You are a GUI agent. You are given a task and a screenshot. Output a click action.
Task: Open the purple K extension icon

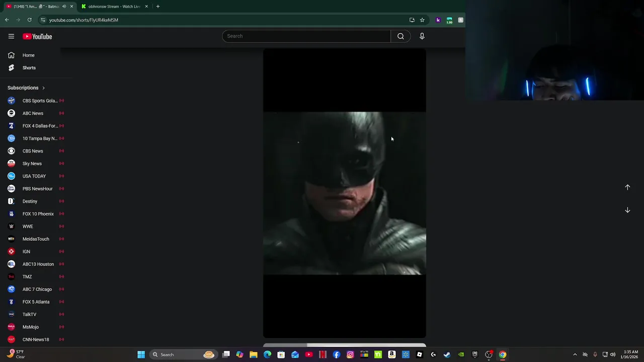(x=438, y=20)
